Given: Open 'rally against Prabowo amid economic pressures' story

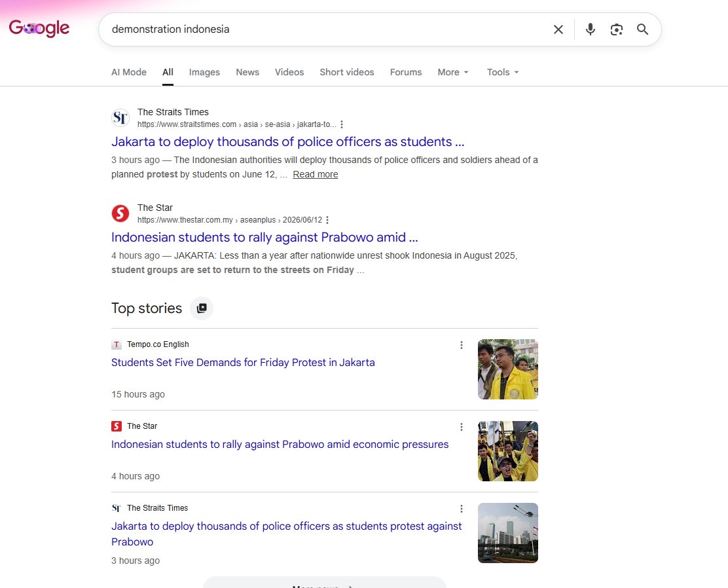Looking at the screenshot, I should coord(280,444).
